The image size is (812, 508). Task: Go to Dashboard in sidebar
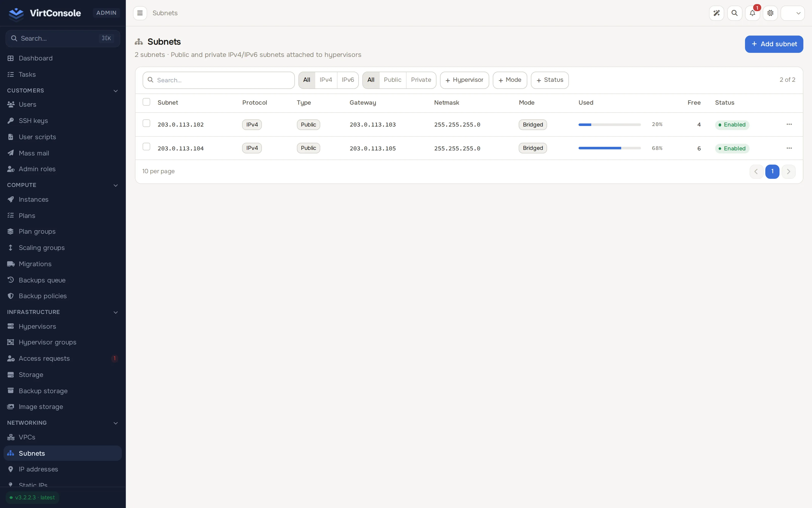(63, 58)
